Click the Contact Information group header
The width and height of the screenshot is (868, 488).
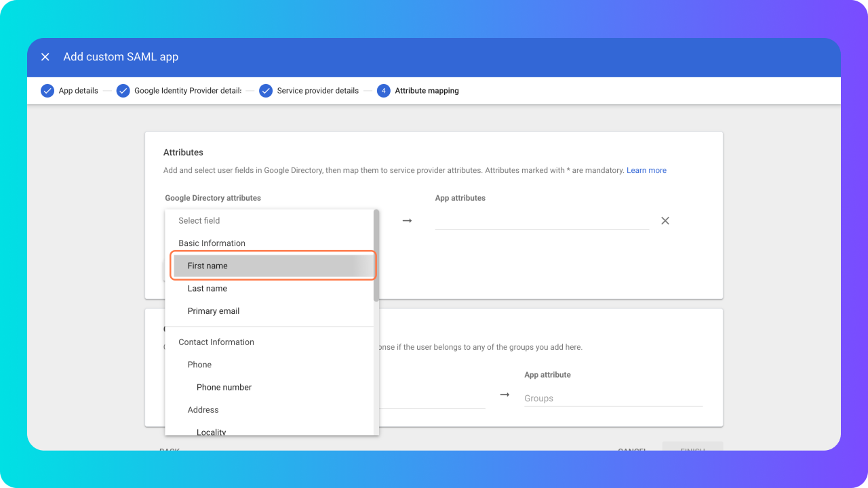216,342
